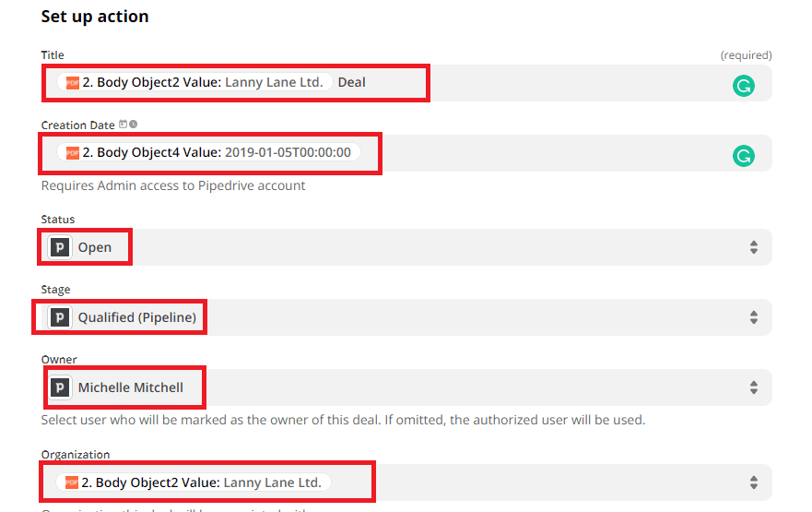This screenshot has height=512, width=812.
Task: Click the PDF icon in the Title pill
Action: (x=73, y=82)
